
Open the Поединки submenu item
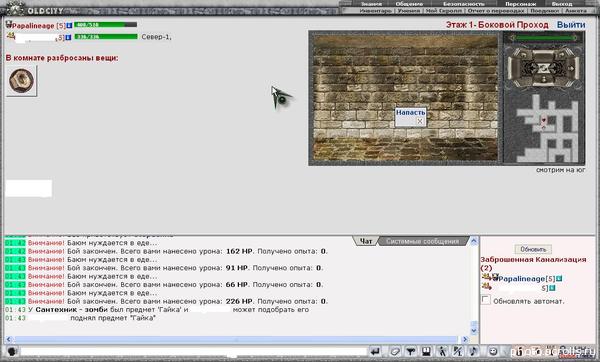coord(544,11)
